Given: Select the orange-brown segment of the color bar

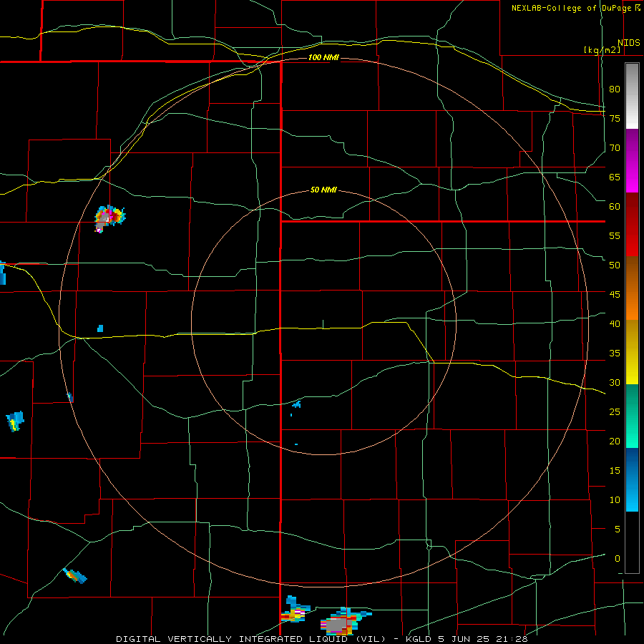Looking at the screenshot, I should point(632,288).
